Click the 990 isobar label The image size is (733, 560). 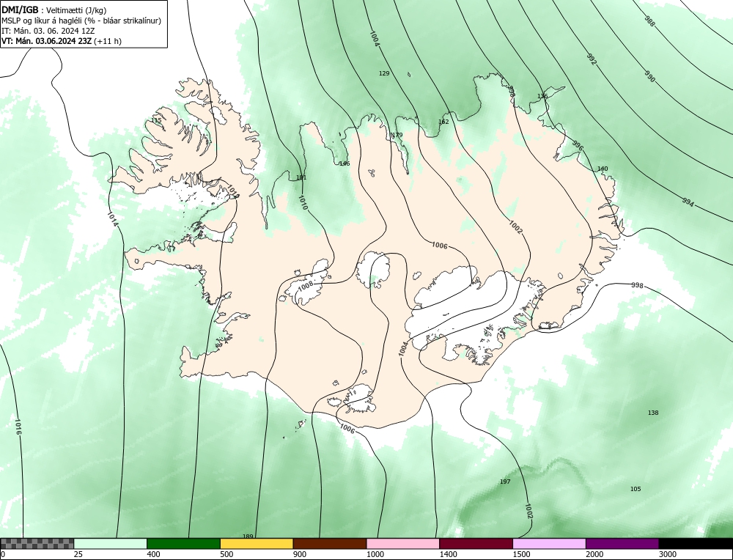coord(649,77)
